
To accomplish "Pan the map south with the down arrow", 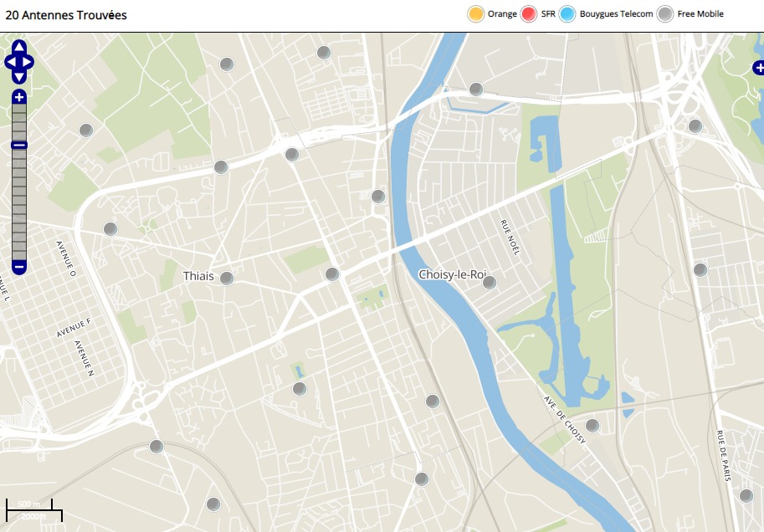I will coord(19,77).
